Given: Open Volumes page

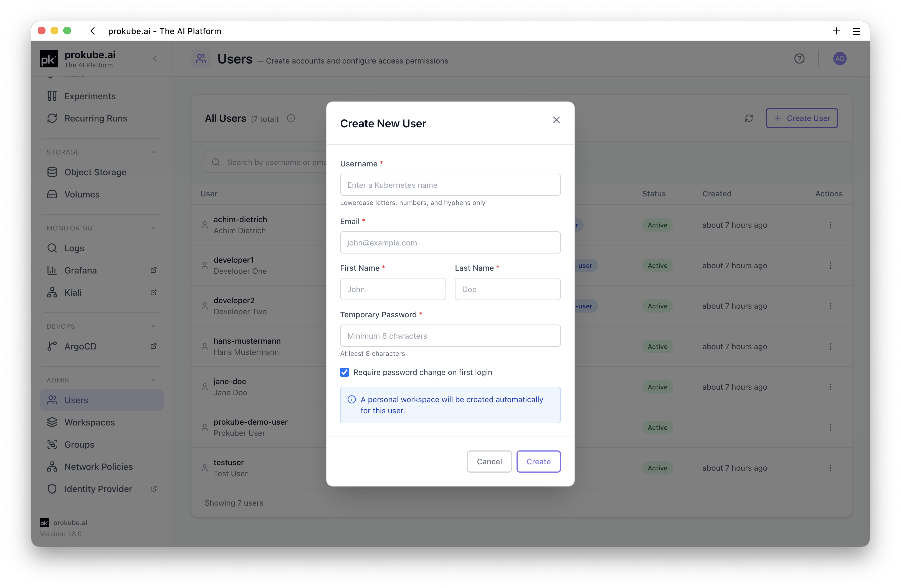Looking at the screenshot, I should point(102,194).
